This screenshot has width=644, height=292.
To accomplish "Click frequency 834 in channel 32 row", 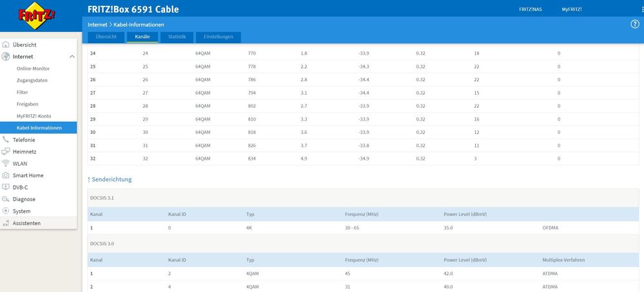I will 252,159.
